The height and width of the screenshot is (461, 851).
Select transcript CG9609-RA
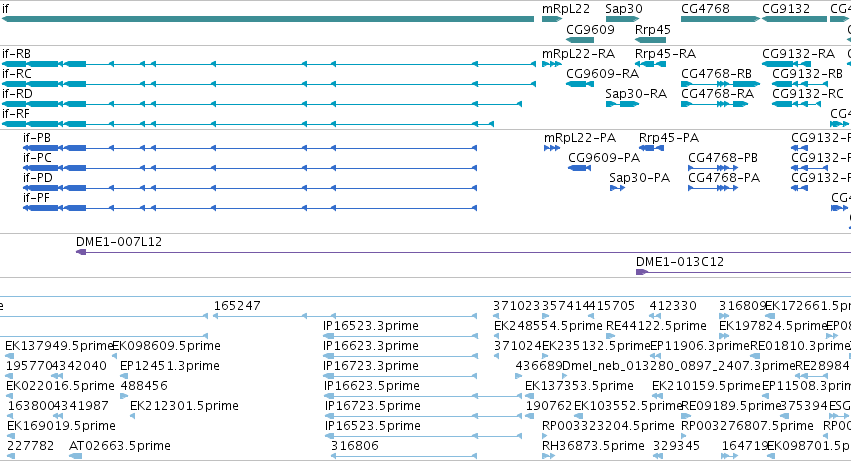[580, 84]
